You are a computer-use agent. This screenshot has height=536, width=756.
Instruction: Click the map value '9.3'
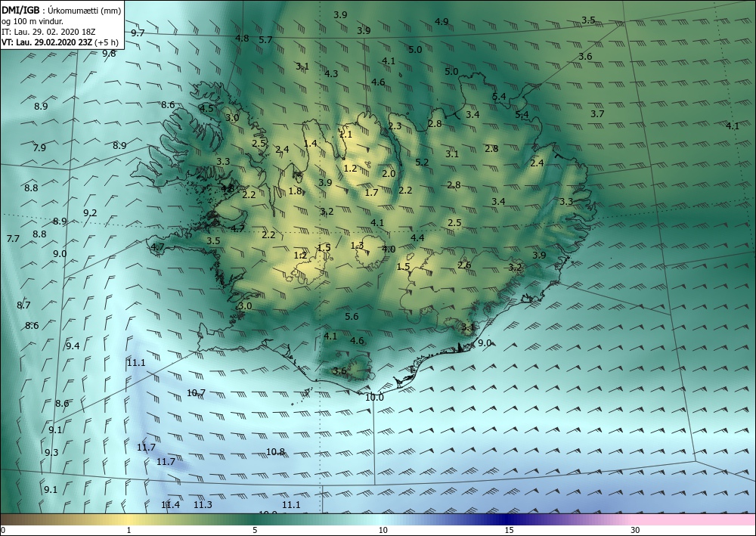(51, 452)
